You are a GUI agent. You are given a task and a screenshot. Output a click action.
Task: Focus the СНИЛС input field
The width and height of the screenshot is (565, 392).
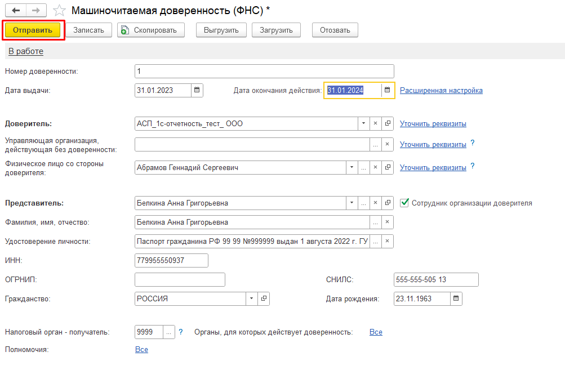point(437,279)
